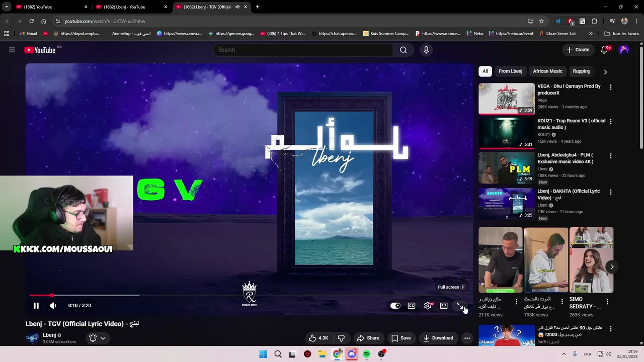This screenshot has width=644, height=362.
Task: Mute the video volume
Action: (53, 306)
